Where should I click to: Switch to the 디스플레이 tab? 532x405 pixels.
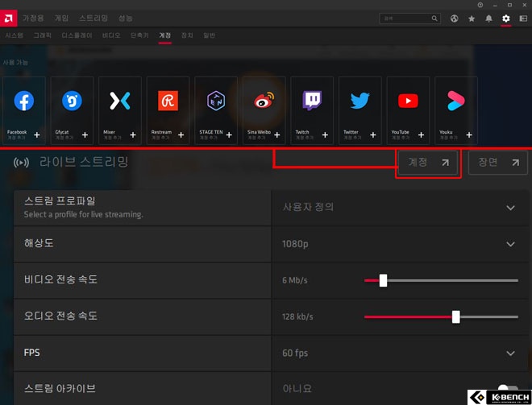click(77, 35)
